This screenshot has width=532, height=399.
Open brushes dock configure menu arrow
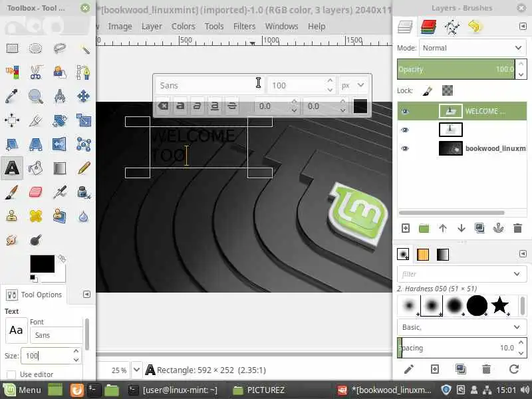(x=523, y=254)
